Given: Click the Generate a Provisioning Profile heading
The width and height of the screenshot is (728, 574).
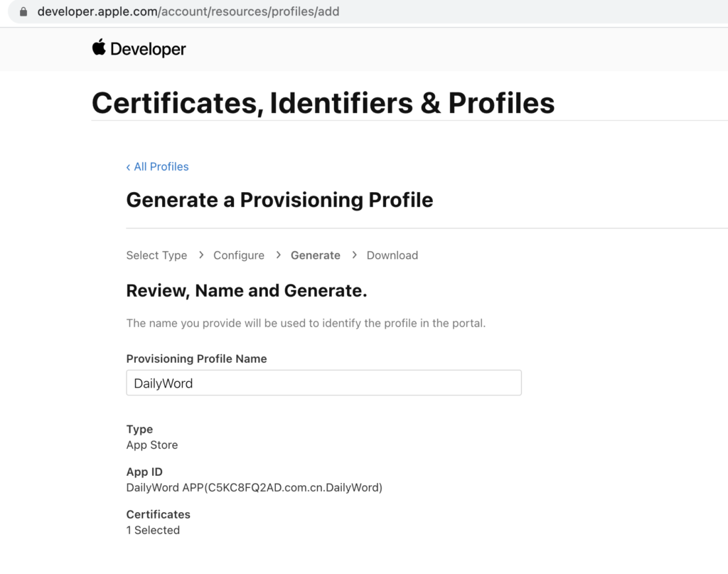Looking at the screenshot, I should point(279,200).
